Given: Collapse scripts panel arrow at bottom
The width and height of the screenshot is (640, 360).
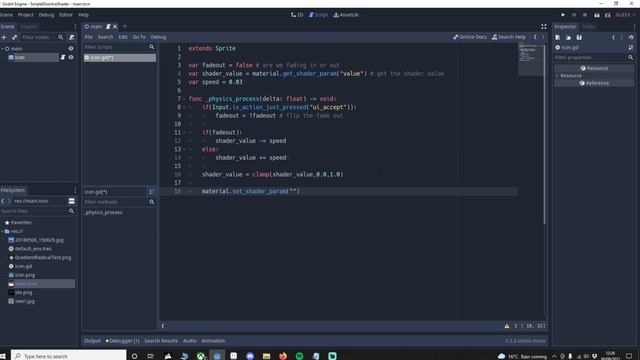Looking at the screenshot, I should 163,326.
